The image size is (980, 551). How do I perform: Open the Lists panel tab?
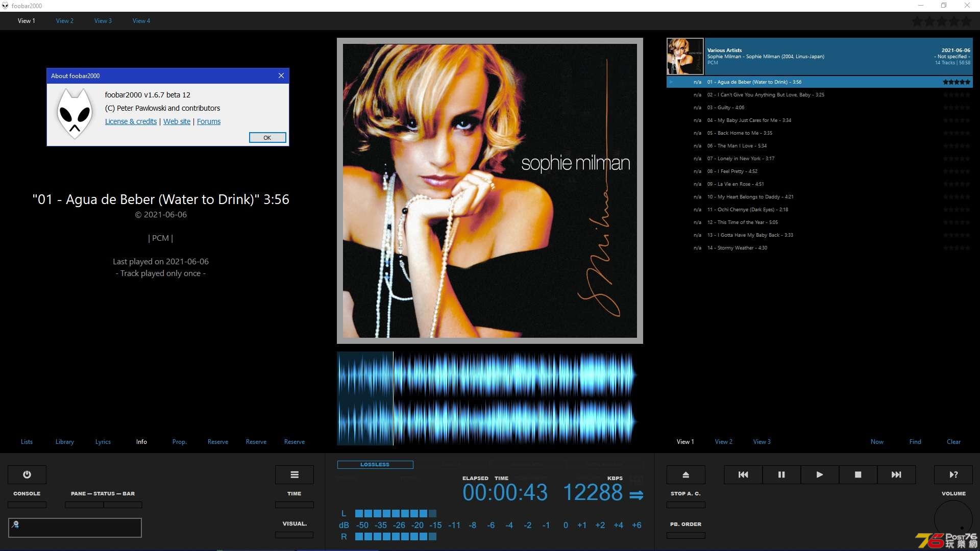point(27,442)
